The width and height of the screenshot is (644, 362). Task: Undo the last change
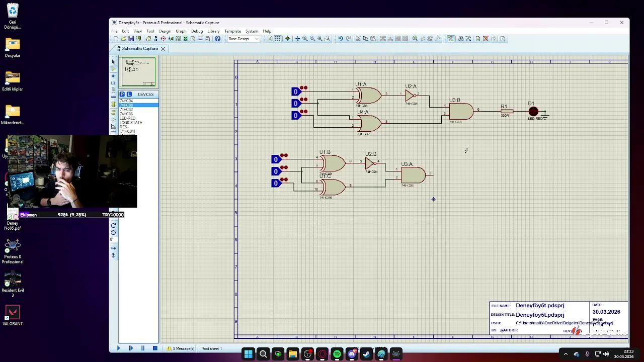[341, 39]
